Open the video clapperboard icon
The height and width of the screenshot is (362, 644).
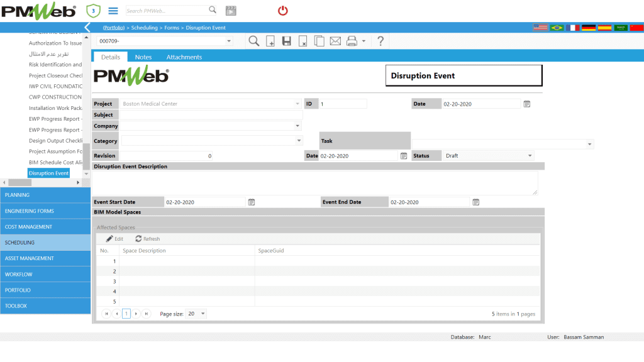(231, 11)
